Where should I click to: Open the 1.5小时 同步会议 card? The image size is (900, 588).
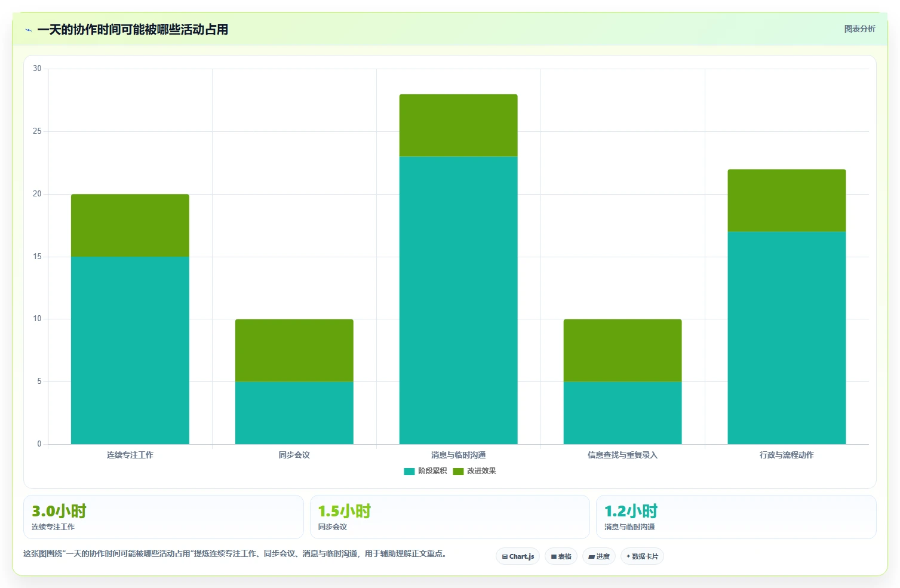450,517
